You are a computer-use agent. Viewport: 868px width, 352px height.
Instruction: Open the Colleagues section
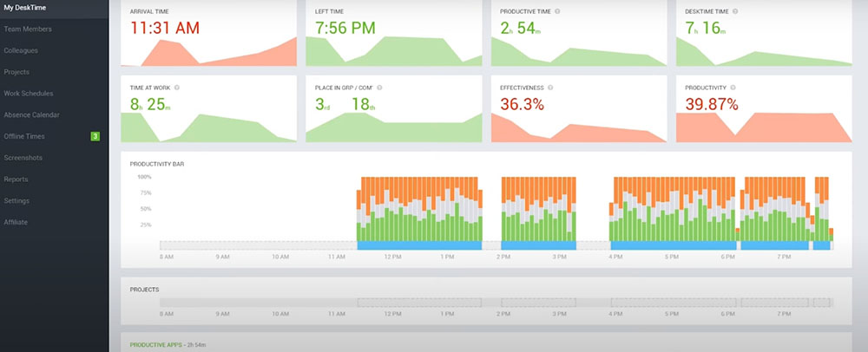(21, 50)
